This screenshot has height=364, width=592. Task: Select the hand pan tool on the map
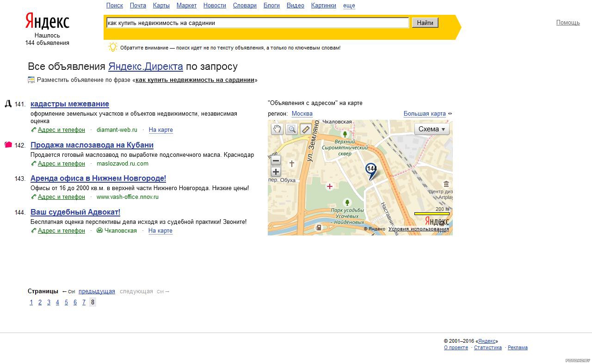[277, 129]
